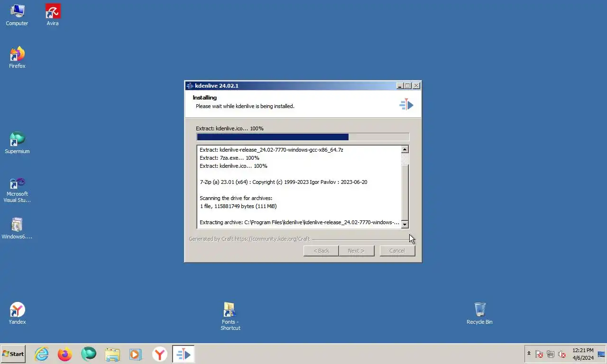Open Supermium from the taskbar
This screenshot has height=364, width=607.
click(x=89, y=354)
